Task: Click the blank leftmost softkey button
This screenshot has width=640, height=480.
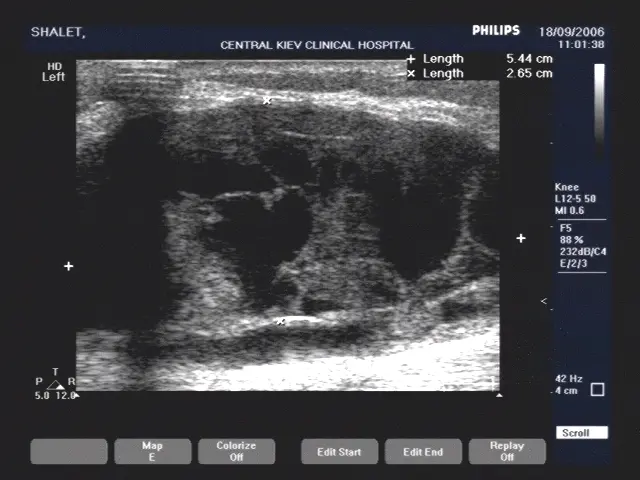Action: coord(69,452)
